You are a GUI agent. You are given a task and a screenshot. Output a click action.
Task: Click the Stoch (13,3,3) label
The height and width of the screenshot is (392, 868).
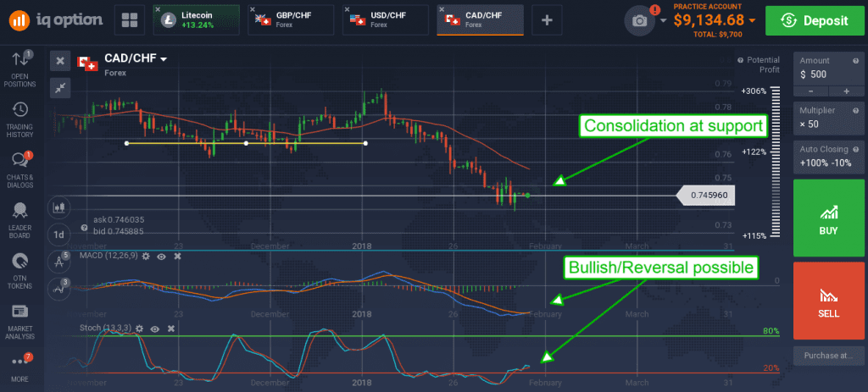coord(105,329)
